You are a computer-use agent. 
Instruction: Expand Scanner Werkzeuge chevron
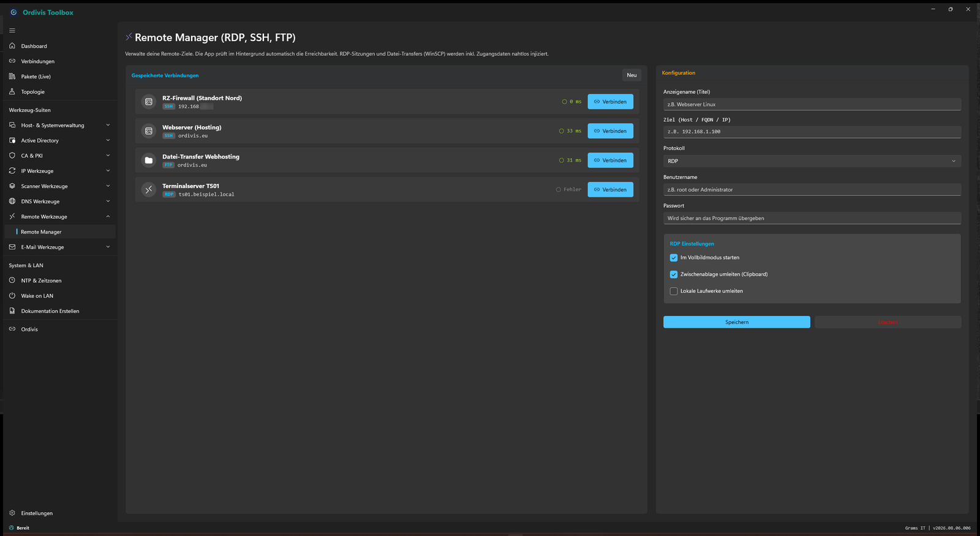tap(108, 186)
